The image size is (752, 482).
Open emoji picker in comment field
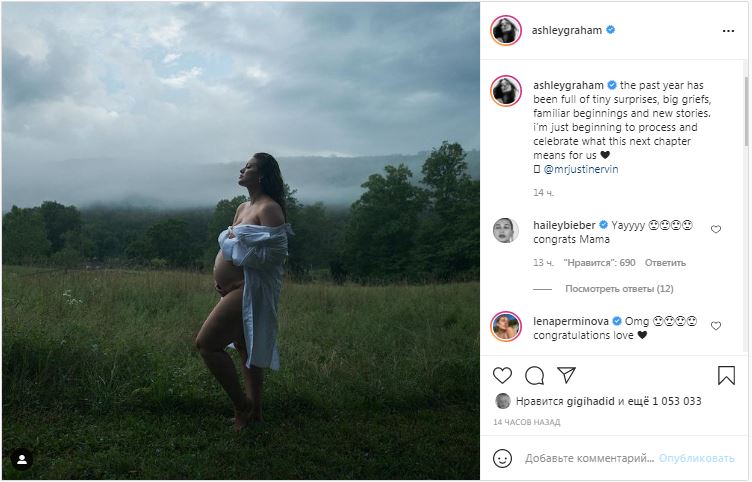(503, 458)
